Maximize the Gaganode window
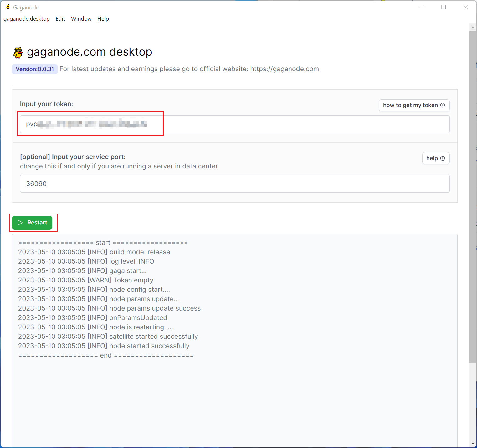Image resolution: width=477 pixels, height=448 pixels. (x=443, y=7)
